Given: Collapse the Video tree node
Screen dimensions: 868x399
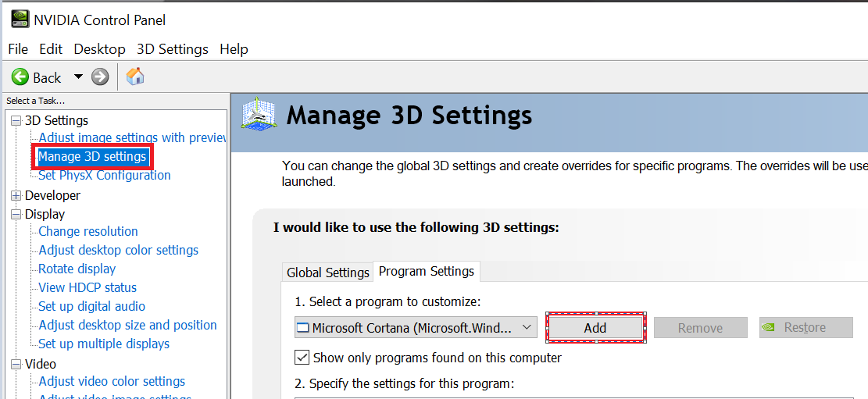Looking at the screenshot, I should click(16, 364).
